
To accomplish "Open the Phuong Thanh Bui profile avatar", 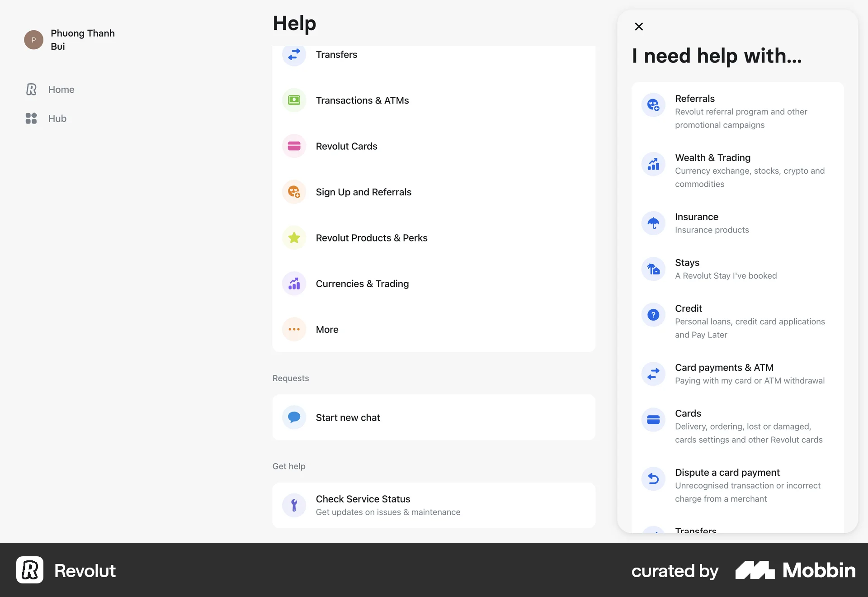I will click(33, 40).
